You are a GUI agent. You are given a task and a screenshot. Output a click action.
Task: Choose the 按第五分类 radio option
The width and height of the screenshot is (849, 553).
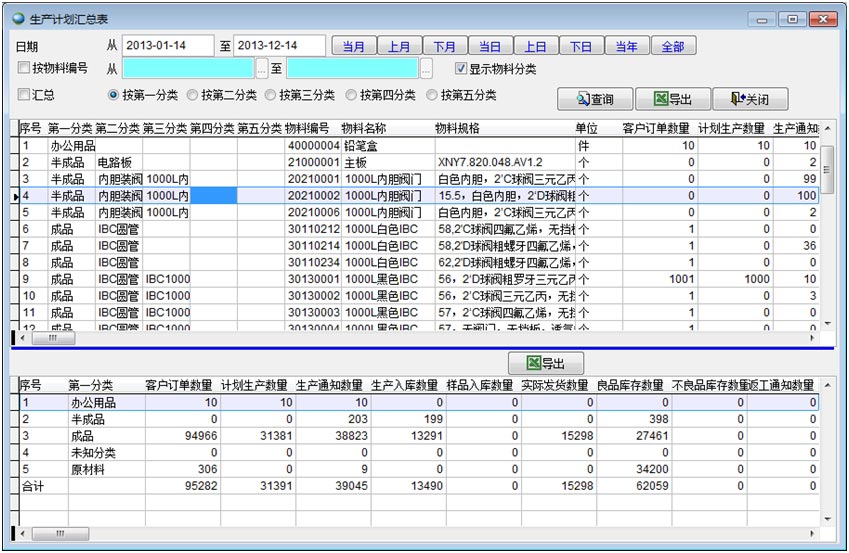[433, 95]
